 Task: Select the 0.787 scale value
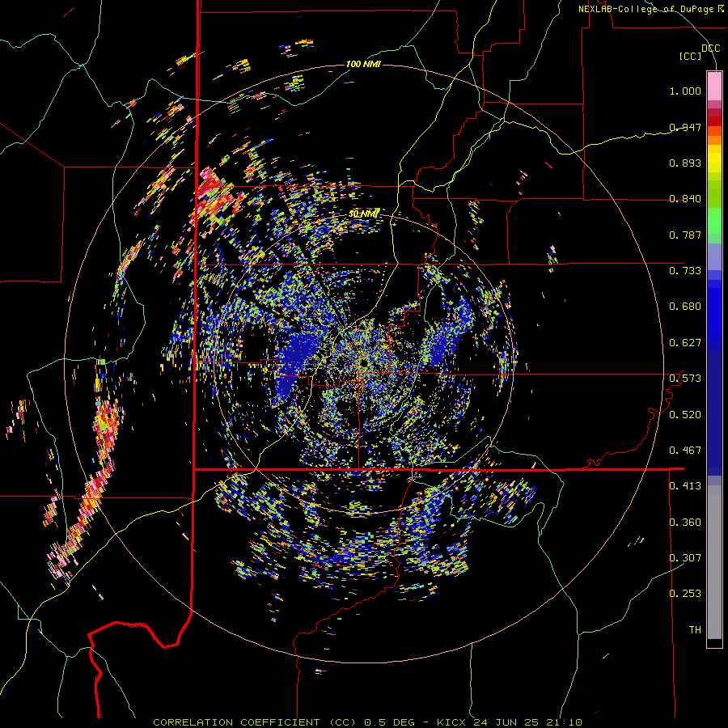click(x=685, y=235)
